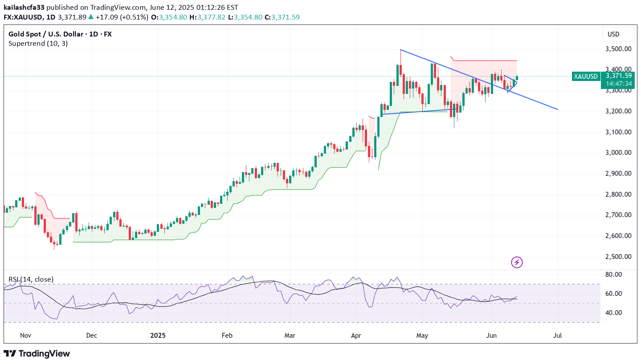Select the blue descending trendline end near July

click(557, 109)
